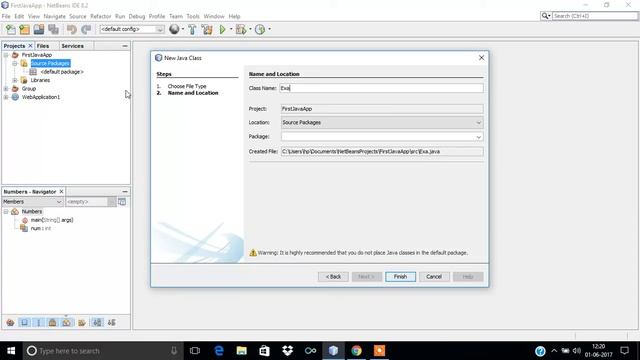Image resolution: width=640 pixels, height=360 pixels.
Task: Click the New Project toolbar icon
Action: (x=24, y=29)
